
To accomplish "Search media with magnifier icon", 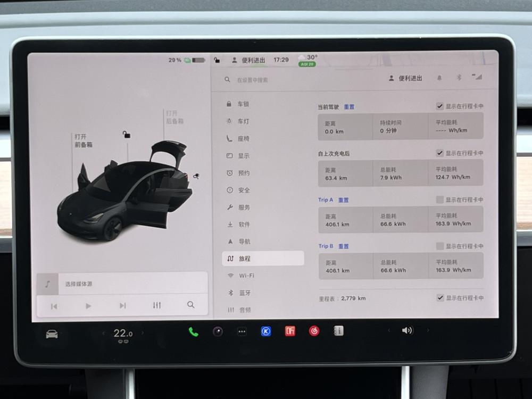I will [191, 305].
